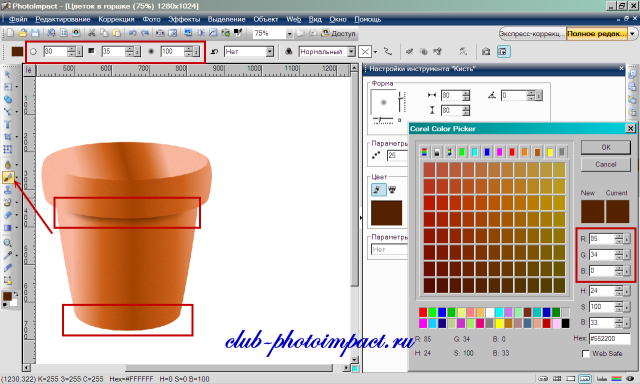Toggle the Полное редактирование mode button
640x384 pixels.
pos(597,33)
